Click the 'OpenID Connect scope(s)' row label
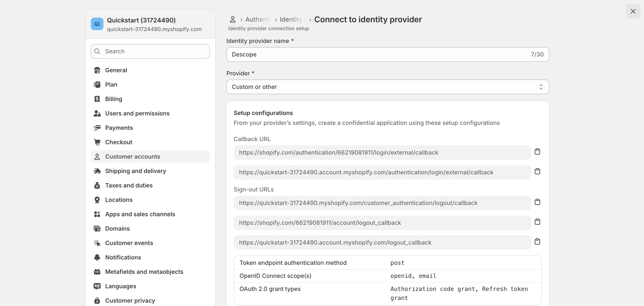644x306 pixels. 275,276
